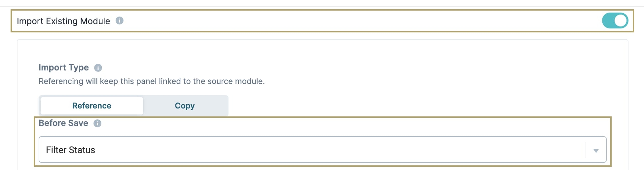The height and width of the screenshot is (170, 644).
Task: Click the Before Save heading
Action: (x=63, y=123)
